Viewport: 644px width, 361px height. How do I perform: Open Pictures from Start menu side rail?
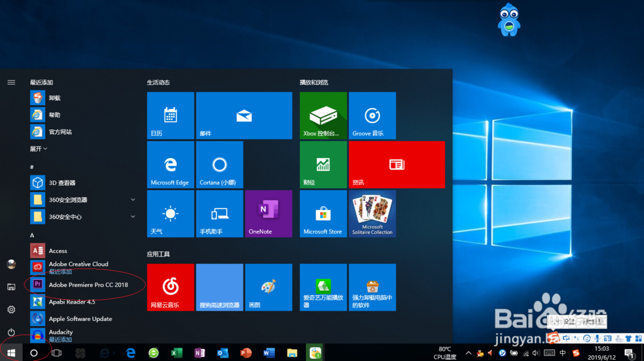pyautogui.click(x=11, y=287)
